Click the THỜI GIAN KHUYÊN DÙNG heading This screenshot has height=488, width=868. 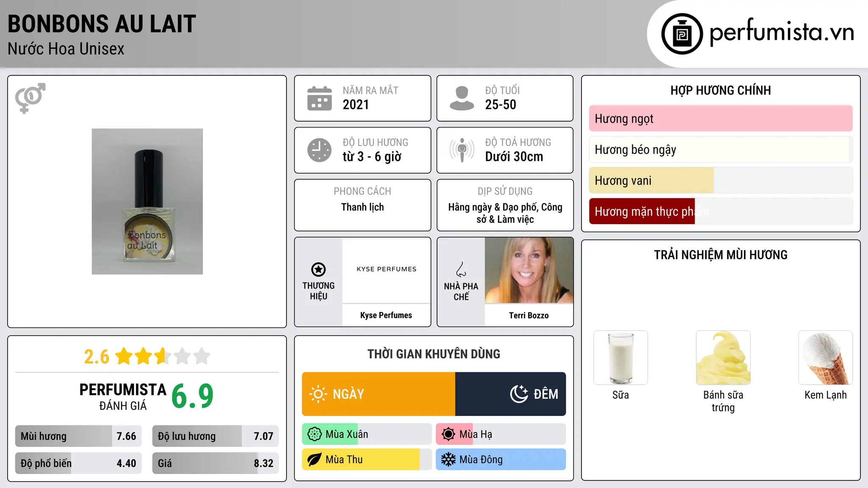(434, 354)
